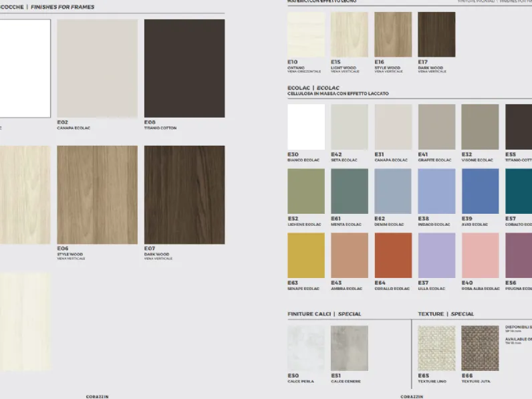
Task: Choose the E10 Ontano wood swatch
Action: (x=306, y=35)
